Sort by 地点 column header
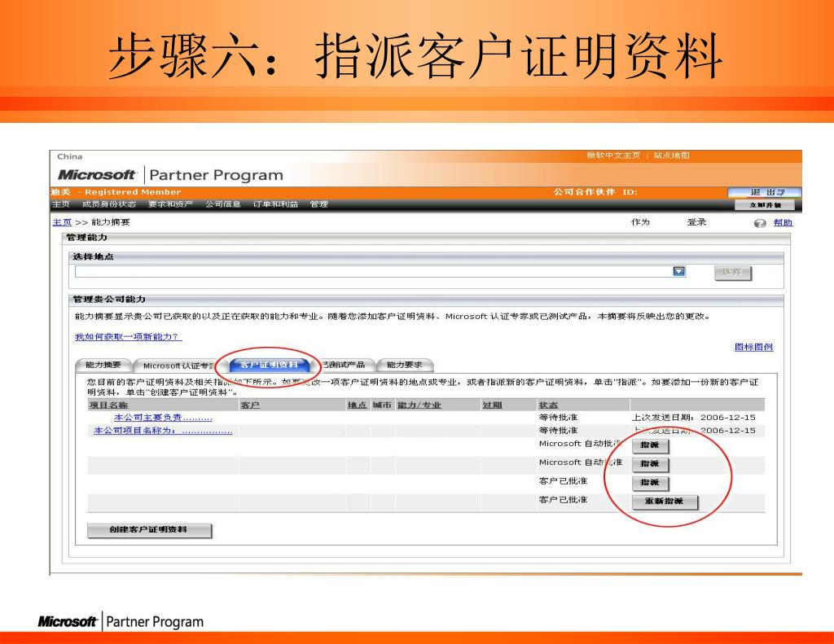 coord(357,405)
